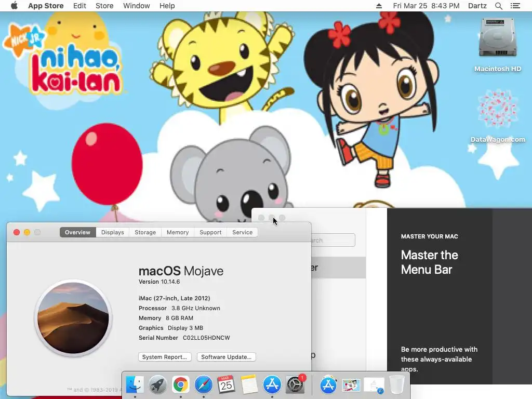Image resolution: width=532 pixels, height=399 pixels.
Task: Open the Window menu
Action: 137,6
